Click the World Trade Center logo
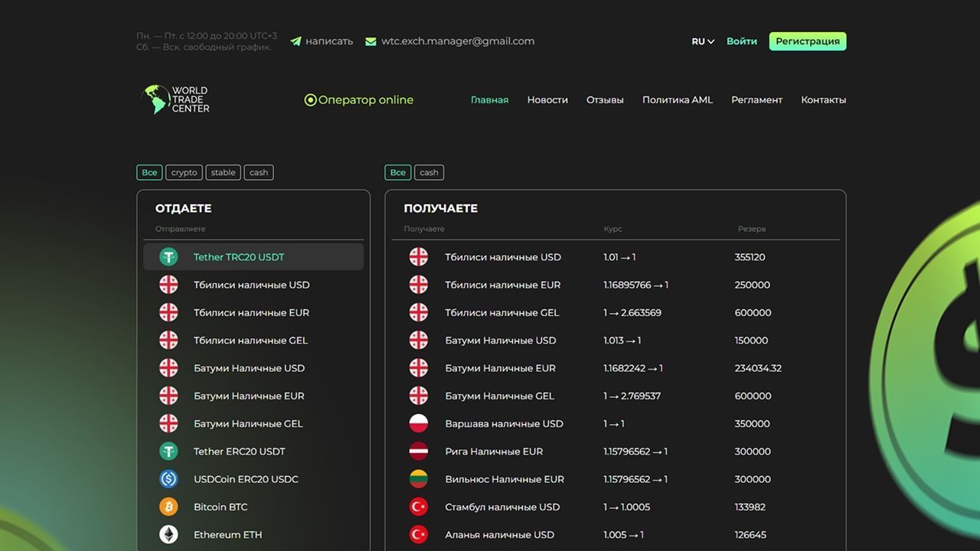Viewport: 980px width, 551px height. [x=176, y=99]
